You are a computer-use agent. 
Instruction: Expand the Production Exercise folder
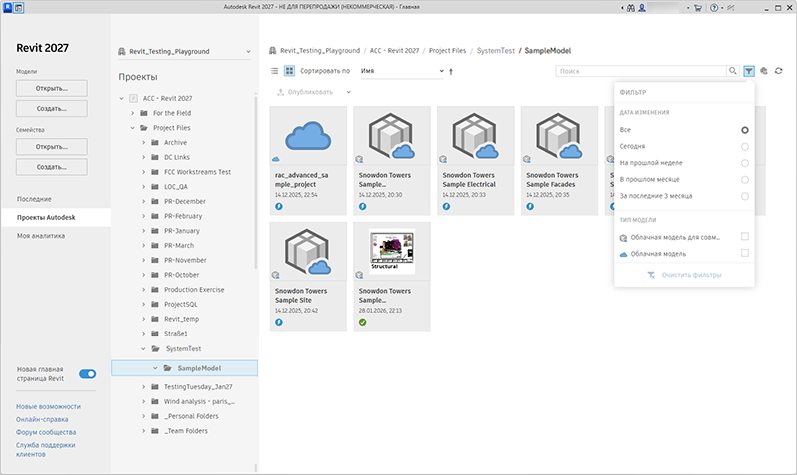coord(143,290)
